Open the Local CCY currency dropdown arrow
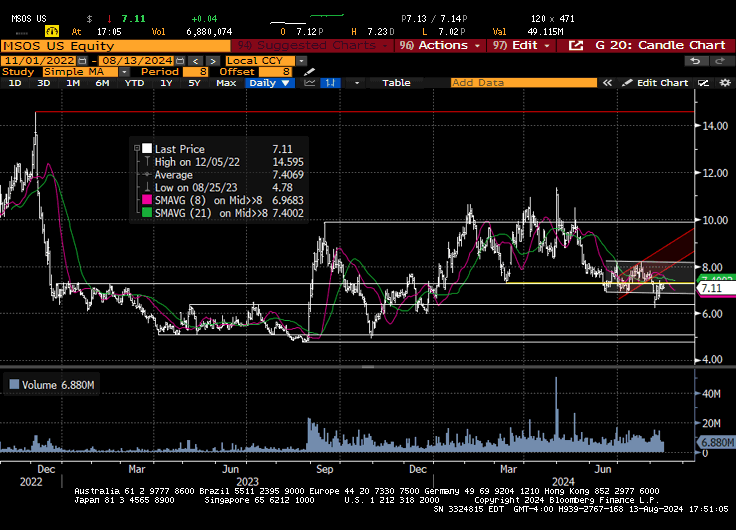Image resolution: width=736 pixels, height=530 pixels. coord(301,61)
